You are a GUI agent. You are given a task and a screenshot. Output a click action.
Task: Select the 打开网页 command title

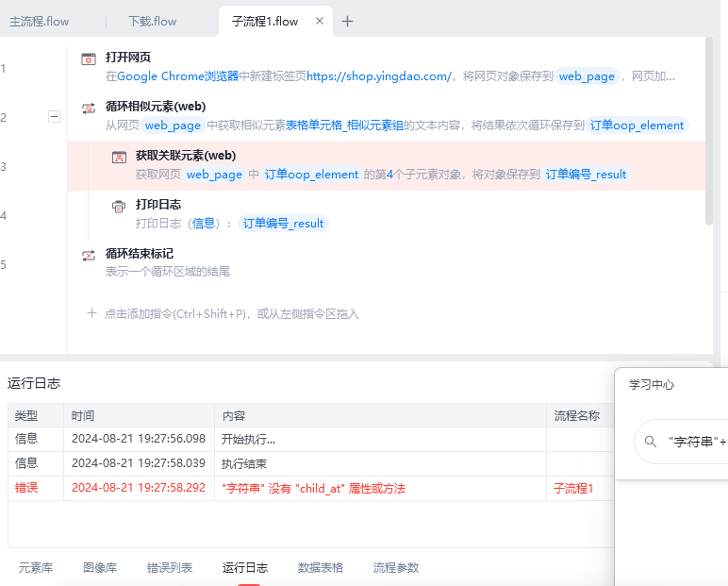coord(128,58)
